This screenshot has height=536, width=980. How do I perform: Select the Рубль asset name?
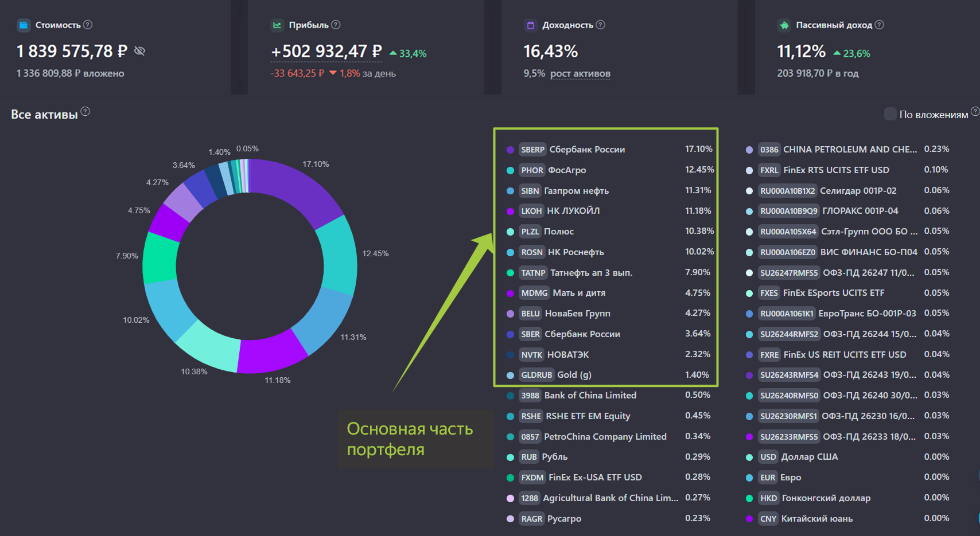pos(555,457)
